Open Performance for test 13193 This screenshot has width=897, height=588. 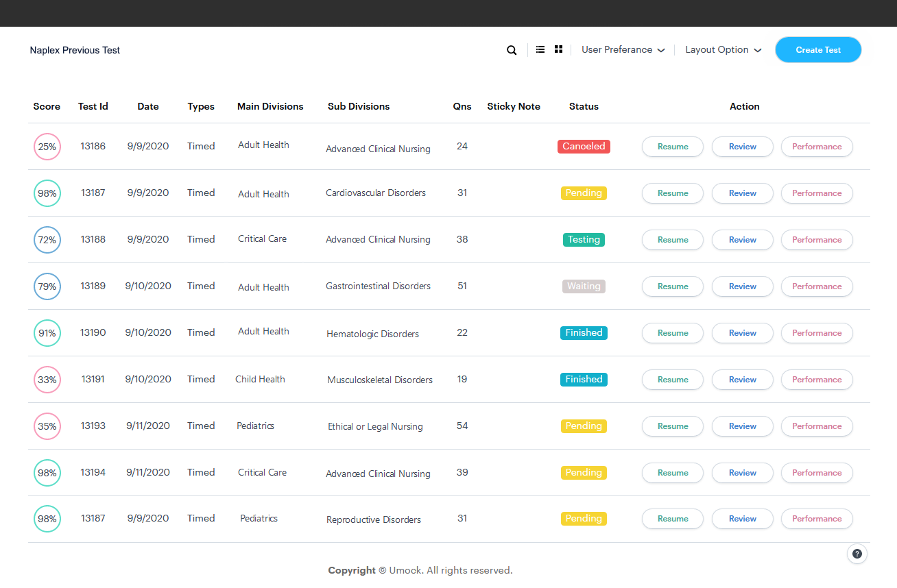pyautogui.click(x=817, y=426)
